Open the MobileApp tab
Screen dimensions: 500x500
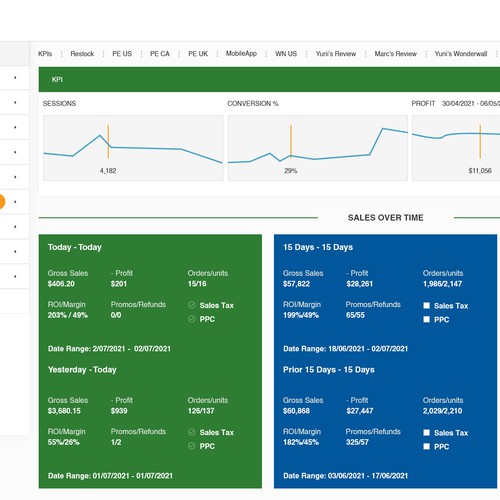[241, 53]
